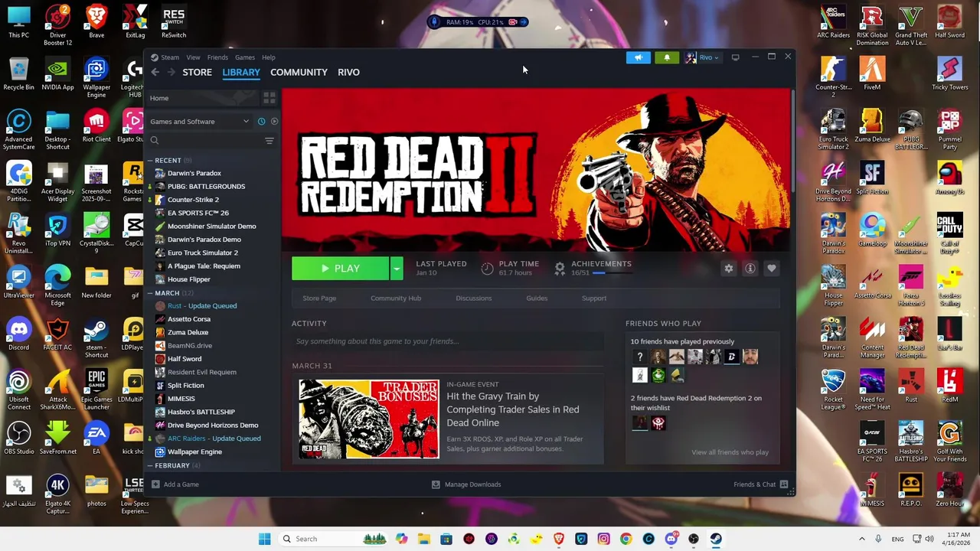The height and width of the screenshot is (551, 980).
Task: Open game settings gear for Red Dead
Action: 729,269
